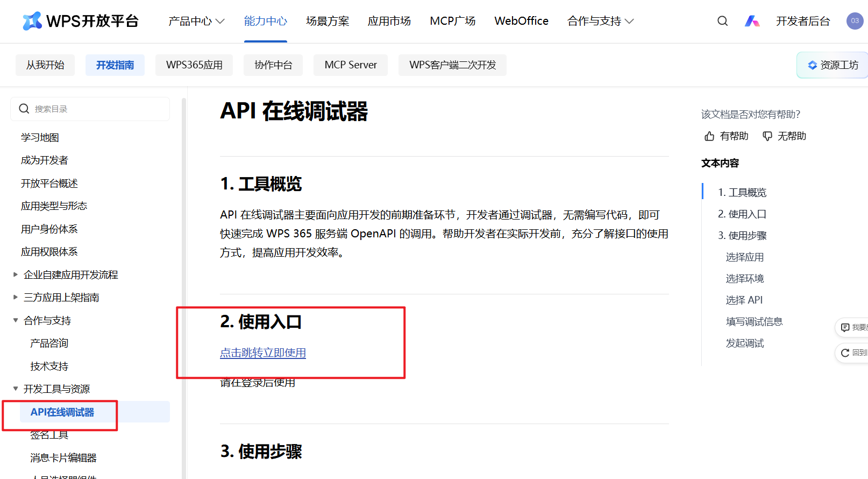
Task: Collapse the 合作与支持 sidebar section
Action: 16,320
